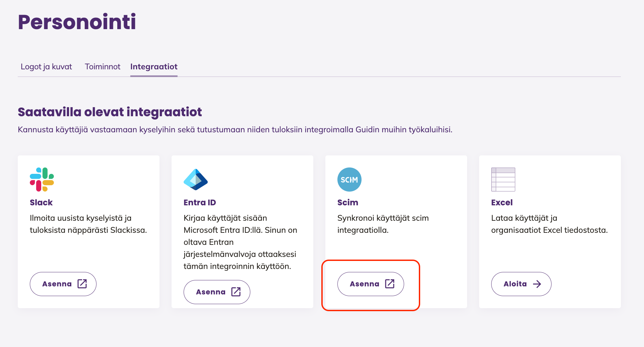
Task: Click the arrow icon in Aloita button
Action: click(x=537, y=284)
